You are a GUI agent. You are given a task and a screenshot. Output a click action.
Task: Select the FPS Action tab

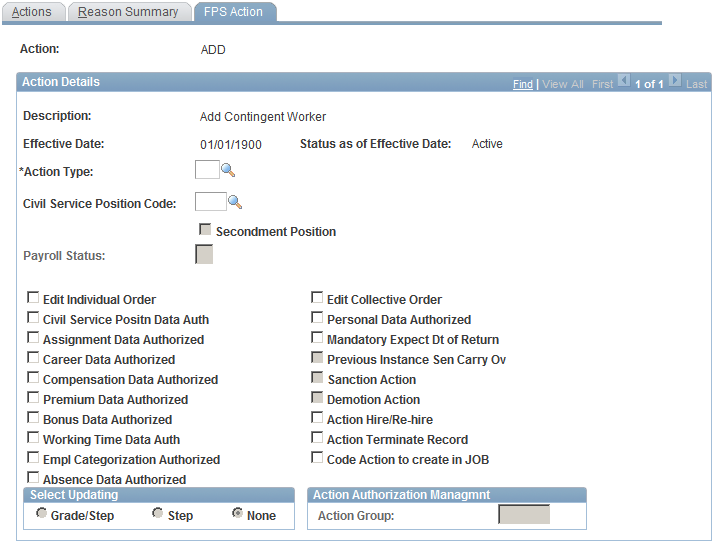(235, 11)
